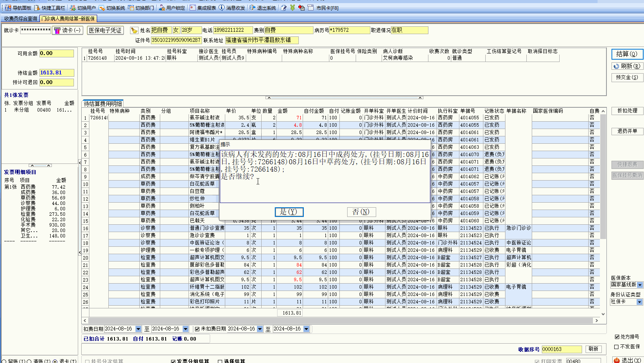Click the 切换用户 switch user icon
Viewport: 644px width, 363px height.
pyautogui.click(x=72, y=8)
